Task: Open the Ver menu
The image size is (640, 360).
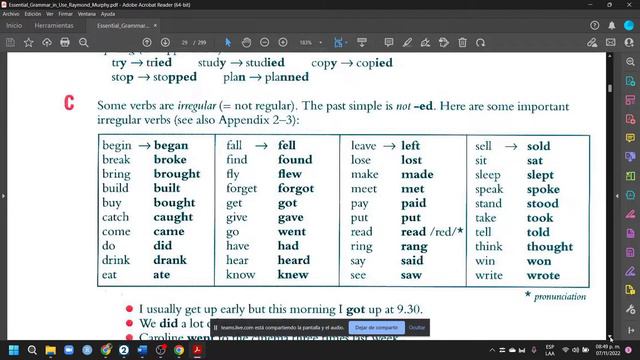Action: (50, 14)
